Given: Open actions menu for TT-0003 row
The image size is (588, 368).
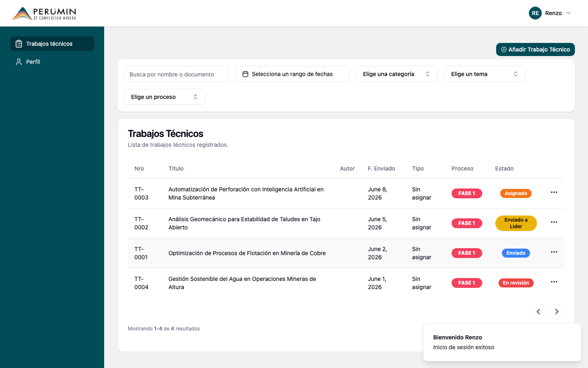Looking at the screenshot, I should 554,192.
